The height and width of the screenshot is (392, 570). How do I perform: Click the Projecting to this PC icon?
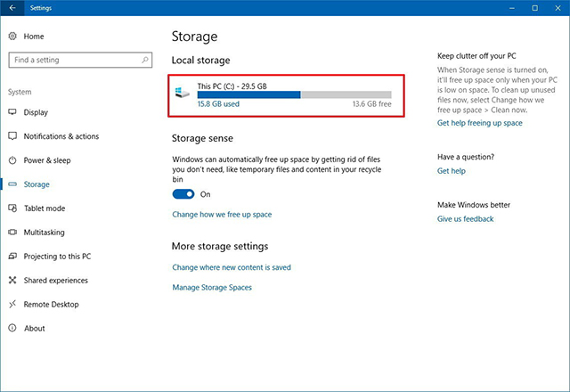pos(12,256)
